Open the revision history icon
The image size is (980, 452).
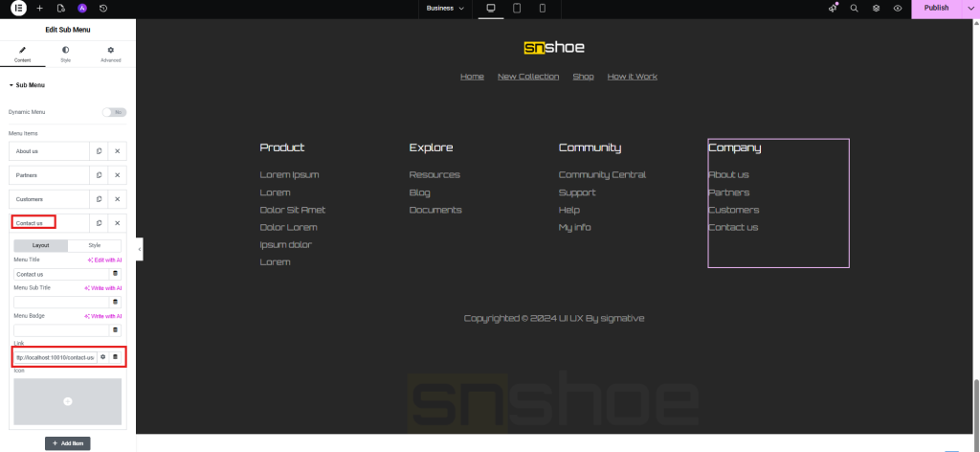pyautogui.click(x=103, y=8)
